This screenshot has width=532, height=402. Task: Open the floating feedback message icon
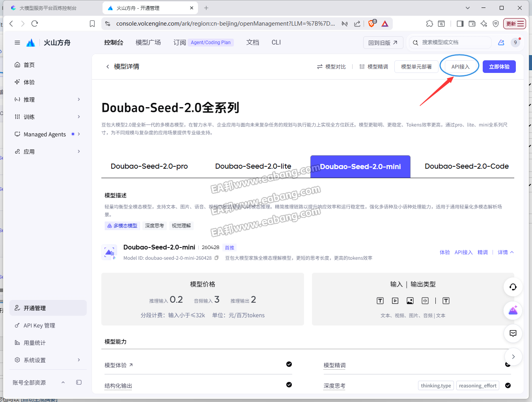click(513, 333)
